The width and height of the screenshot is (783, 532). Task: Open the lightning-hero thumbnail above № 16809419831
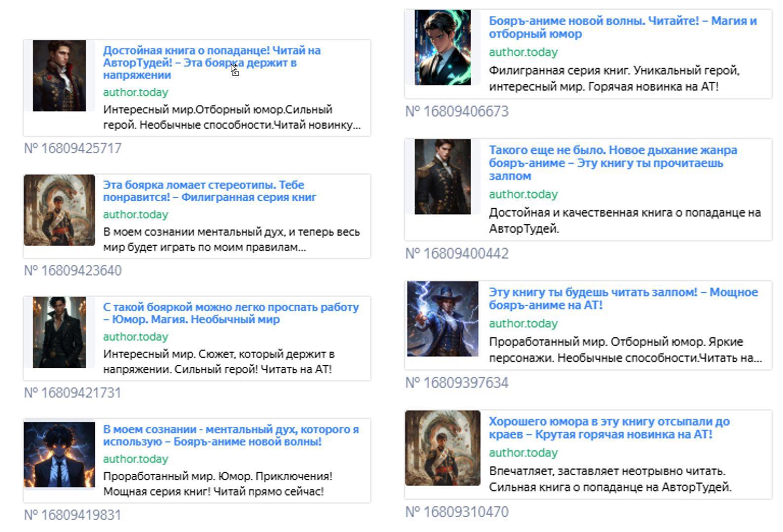59,454
